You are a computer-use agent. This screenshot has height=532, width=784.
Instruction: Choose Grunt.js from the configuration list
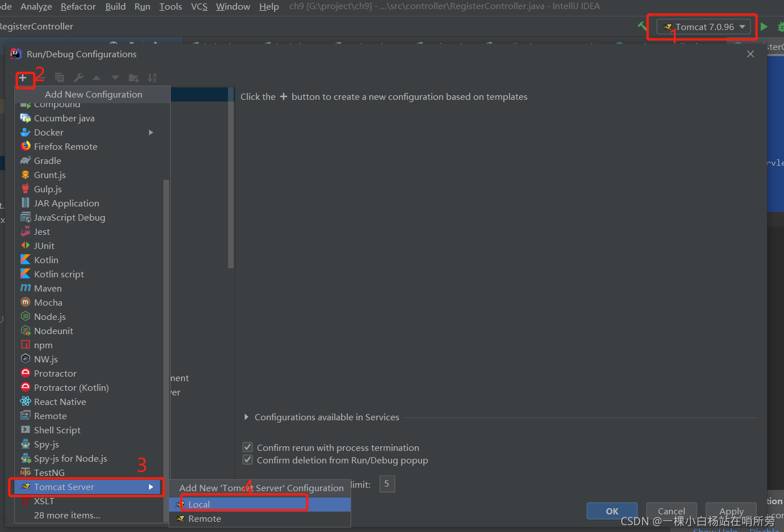pos(89,175)
